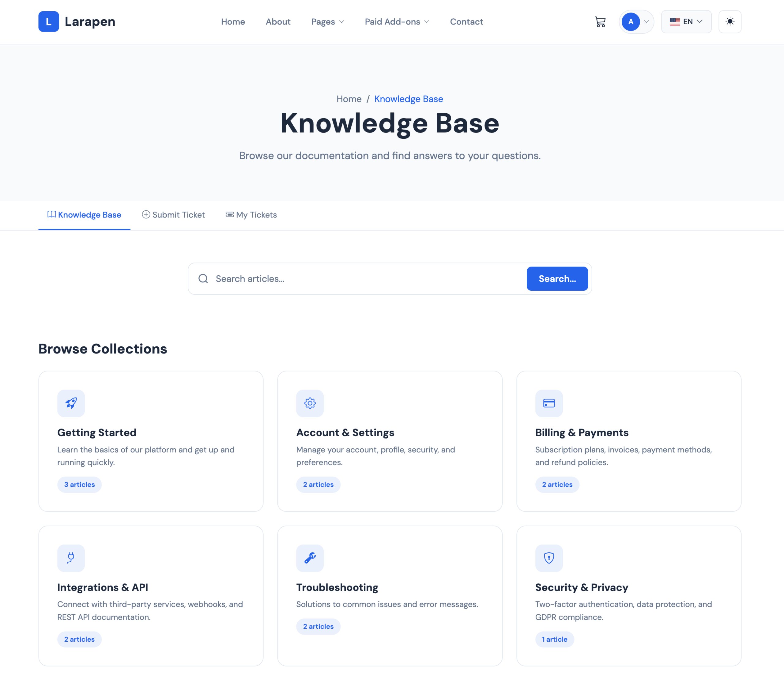Viewport: 784px width, 683px height.
Task: Click the plug icon in Integrations & API
Action: pos(71,558)
